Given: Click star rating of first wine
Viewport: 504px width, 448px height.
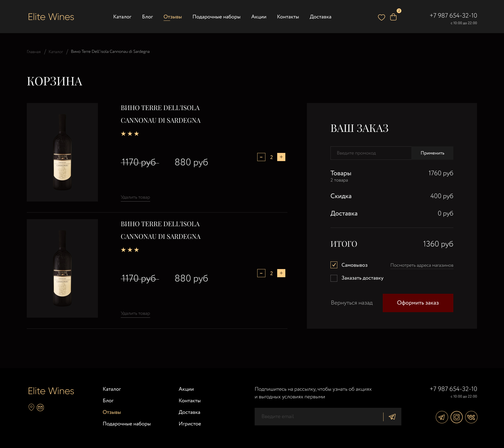Looking at the screenshot, I should point(130,134).
